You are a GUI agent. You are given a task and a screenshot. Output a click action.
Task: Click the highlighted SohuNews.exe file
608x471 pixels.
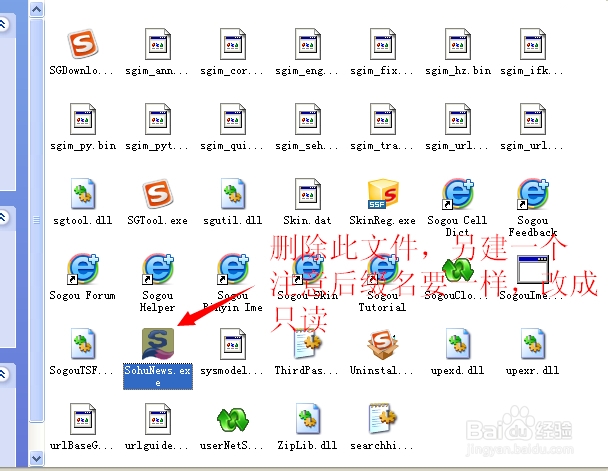pyautogui.click(x=157, y=358)
